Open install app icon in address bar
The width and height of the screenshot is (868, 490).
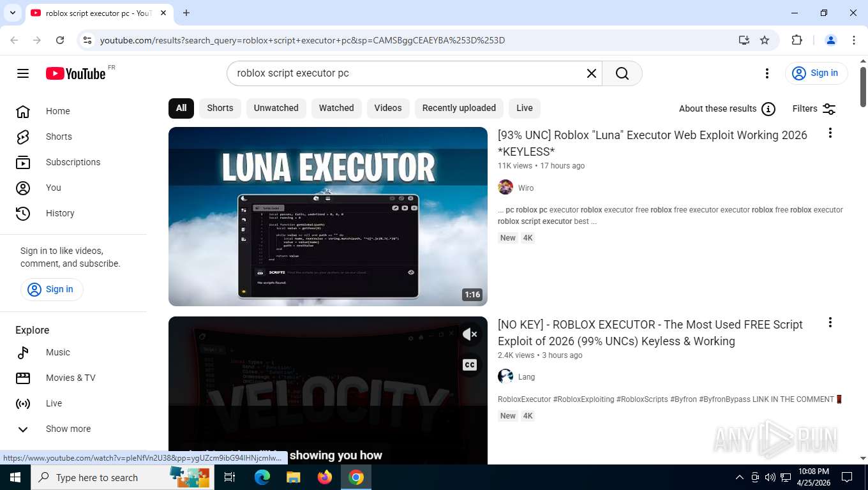pyautogui.click(x=744, y=40)
